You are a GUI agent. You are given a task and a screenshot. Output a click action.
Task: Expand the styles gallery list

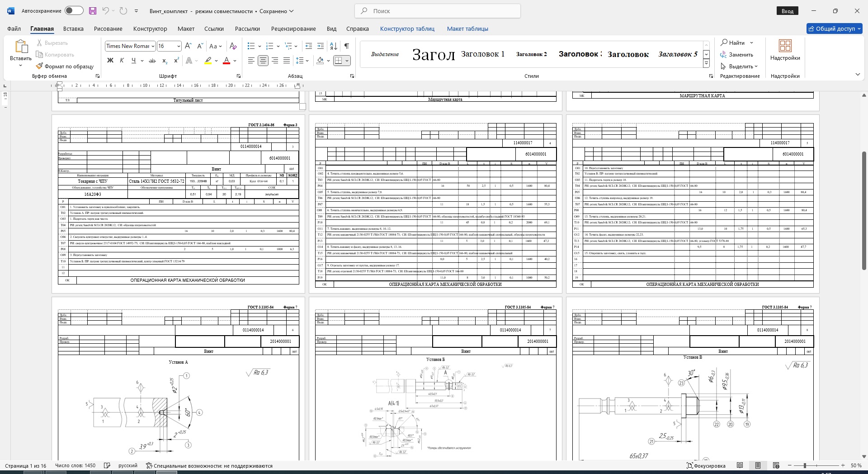click(x=706, y=64)
